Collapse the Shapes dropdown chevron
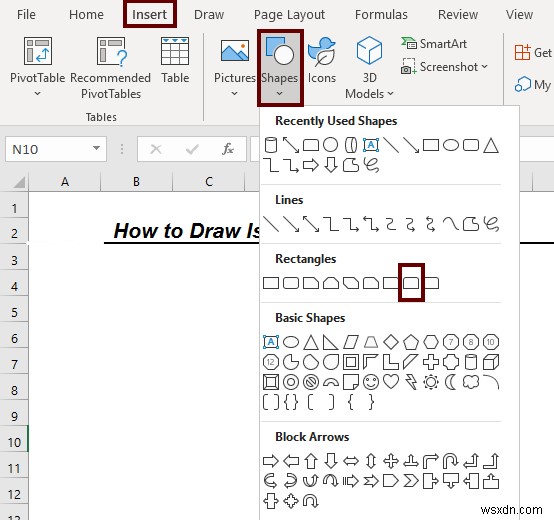Viewport: 554px width, 520px height. pyautogui.click(x=279, y=94)
